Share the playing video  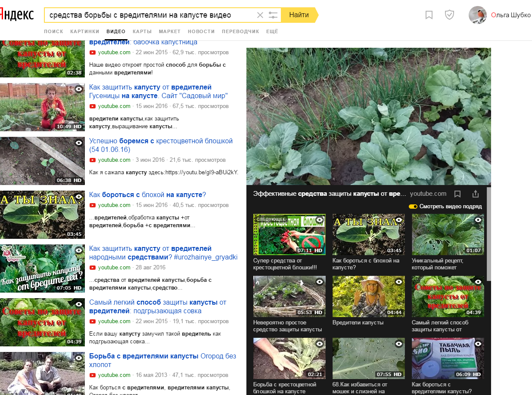pos(476,194)
